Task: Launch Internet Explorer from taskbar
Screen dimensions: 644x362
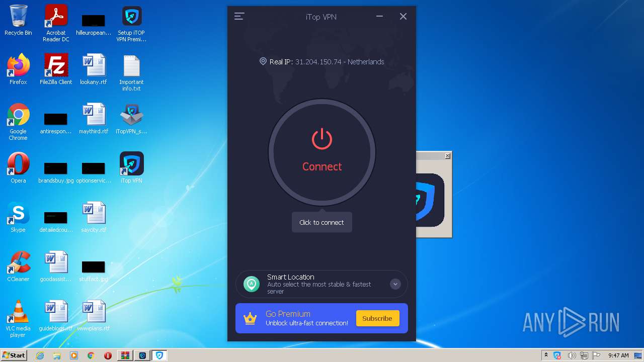Action: 40,355
